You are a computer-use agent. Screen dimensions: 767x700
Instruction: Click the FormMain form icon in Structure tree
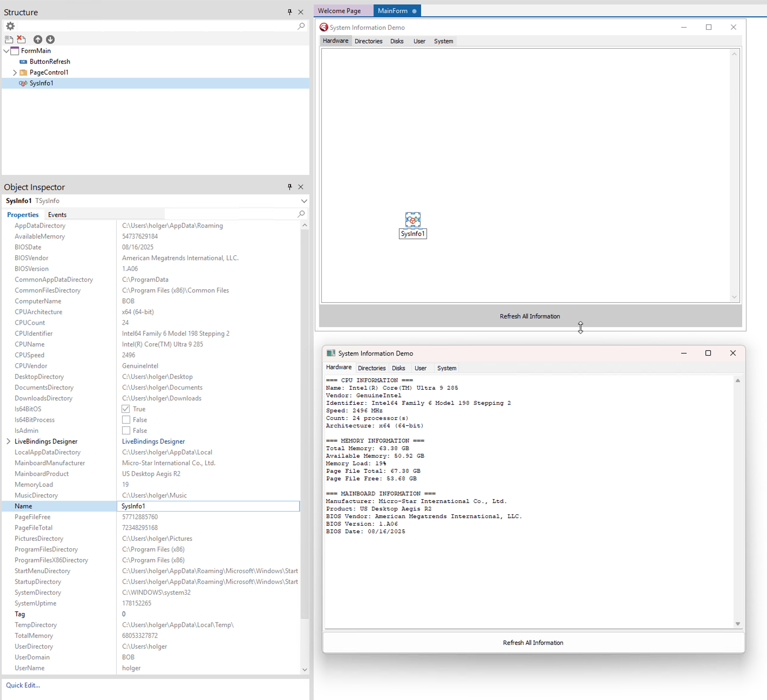tap(15, 51)
